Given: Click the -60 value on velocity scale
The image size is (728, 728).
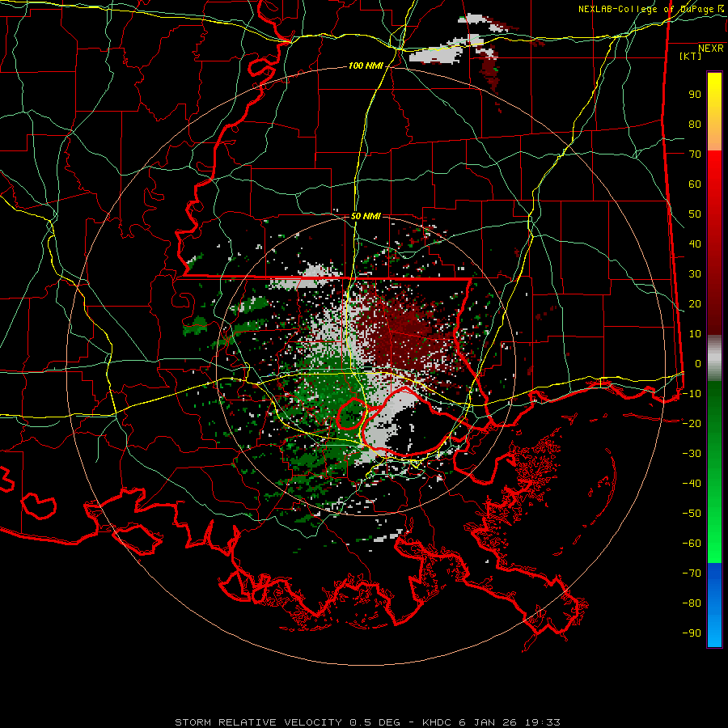Looking at the screenshot, I should pos(692,544).
